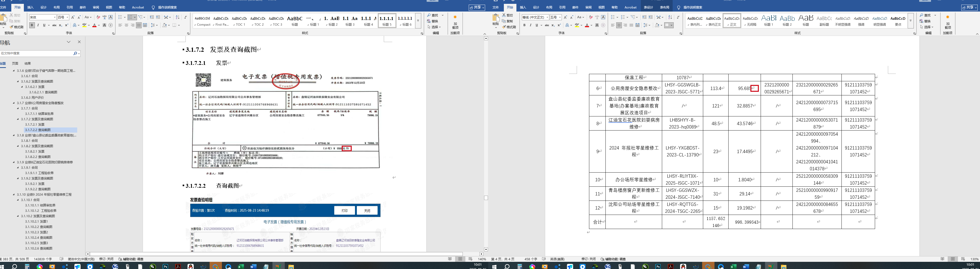Viewport: 980px width, 269px height.
Task: Open 表布局 tab in the right Word window
Action: (665, 7)
